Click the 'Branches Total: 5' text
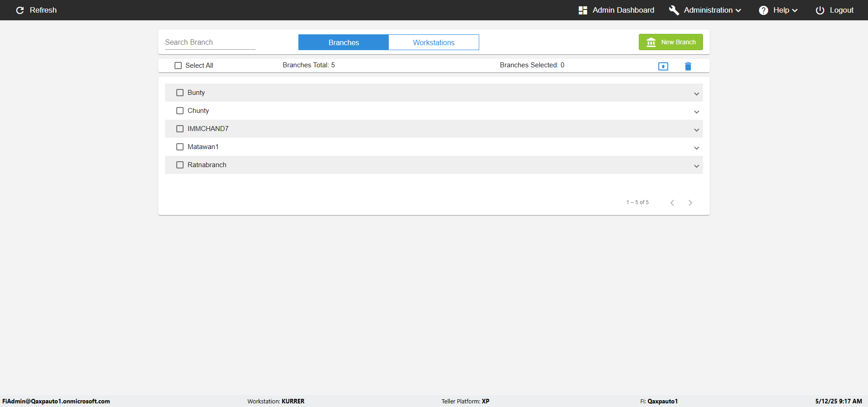The width and height of the screenshot is (868, 407). [309, 65]
